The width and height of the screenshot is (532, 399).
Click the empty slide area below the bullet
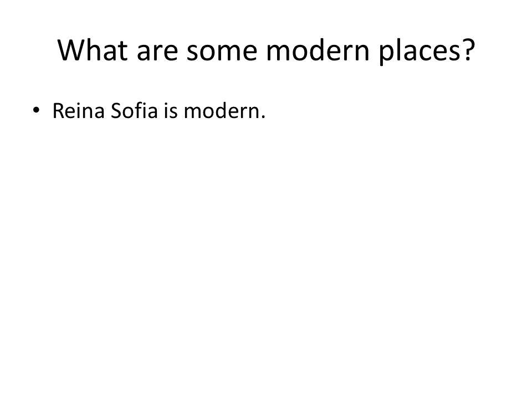click(x=266, y=254)
